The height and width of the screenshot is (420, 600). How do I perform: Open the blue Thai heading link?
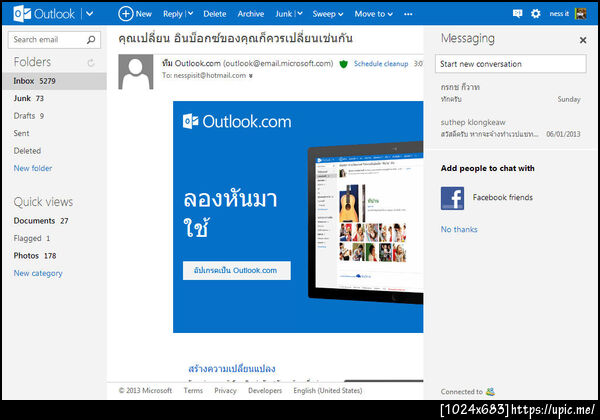[x=232, y=369]
